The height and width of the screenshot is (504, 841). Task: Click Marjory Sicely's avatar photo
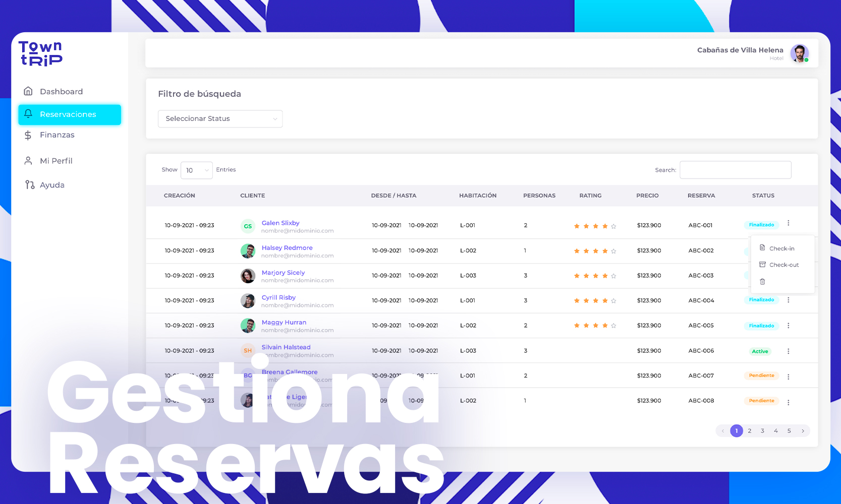(248, 276)
